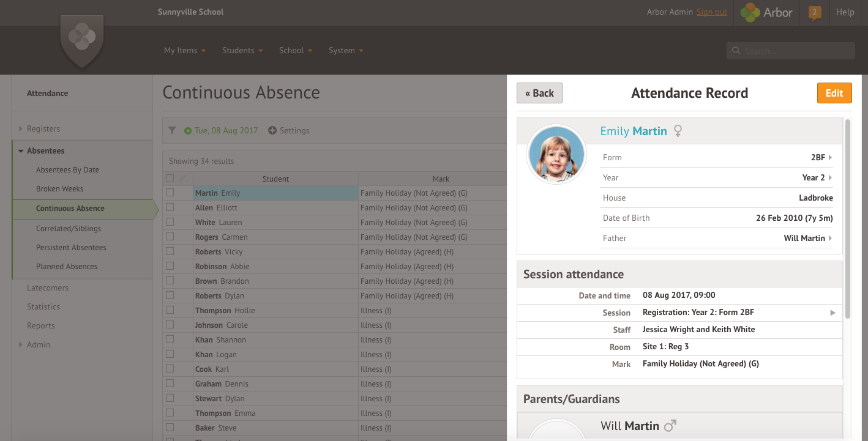The height and width of the screenshot is (441, 868).
Task: Select the Khan Shannon row
Action: click(334, 339)
